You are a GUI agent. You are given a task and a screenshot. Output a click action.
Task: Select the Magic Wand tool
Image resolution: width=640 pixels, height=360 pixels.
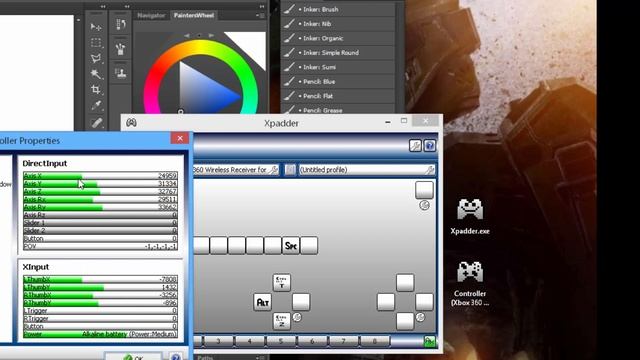(96, 74)
